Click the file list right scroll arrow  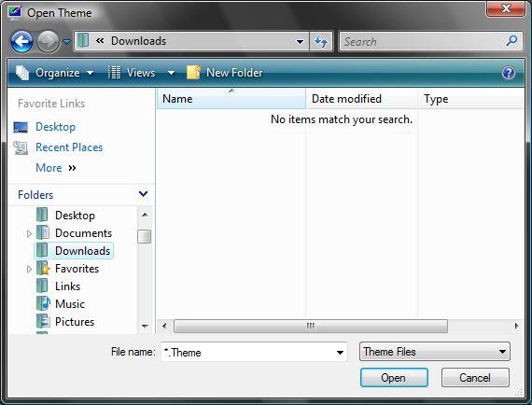(517, 326)
